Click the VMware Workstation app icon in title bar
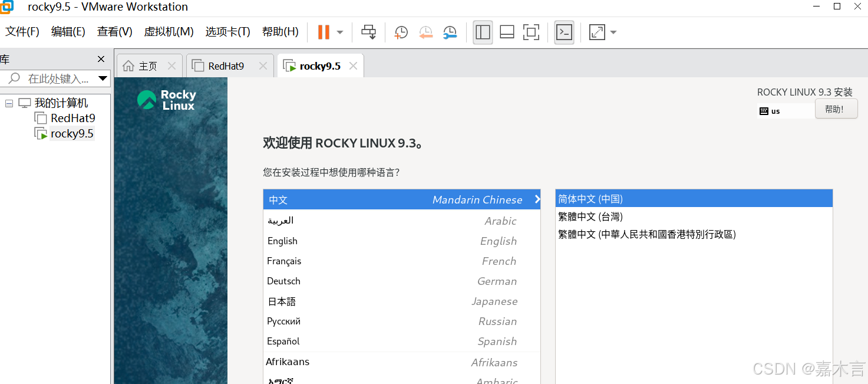This screenshot has height=384, width=868. point(6,6)
